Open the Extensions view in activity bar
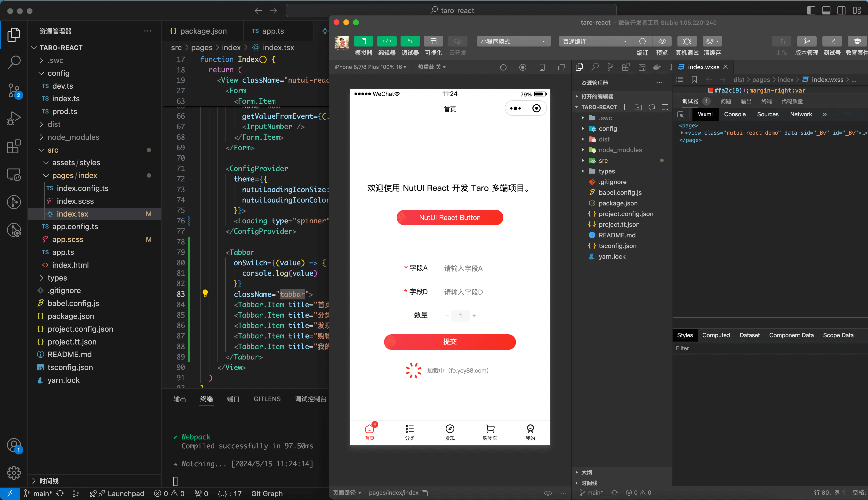 (x=14, y=147)
